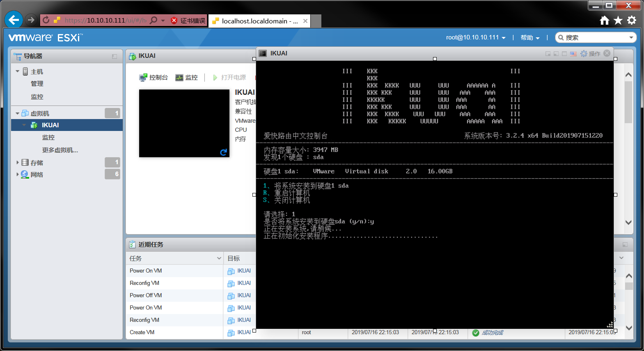Maximize console window via full-size icon

[x=564, y=54]
